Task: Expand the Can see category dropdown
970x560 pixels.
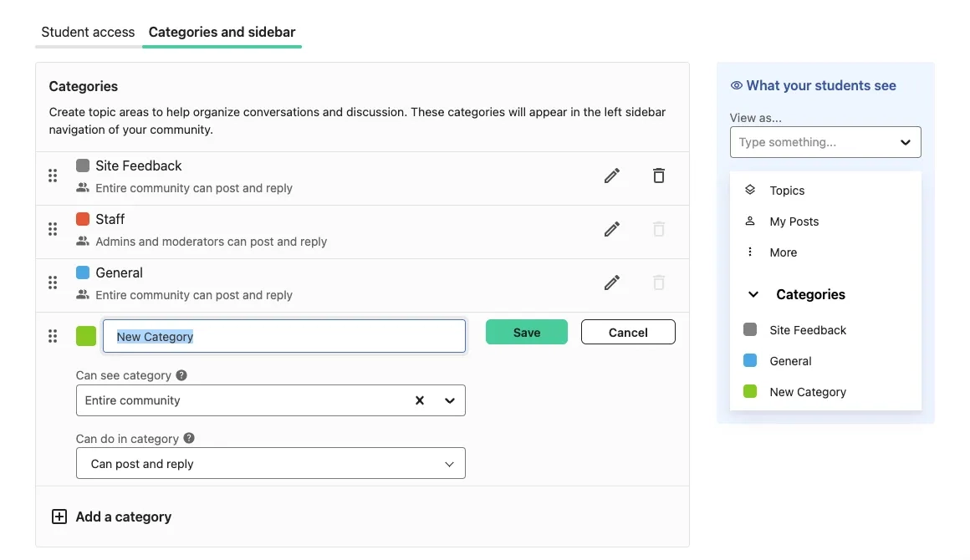Action: (450, 400)
